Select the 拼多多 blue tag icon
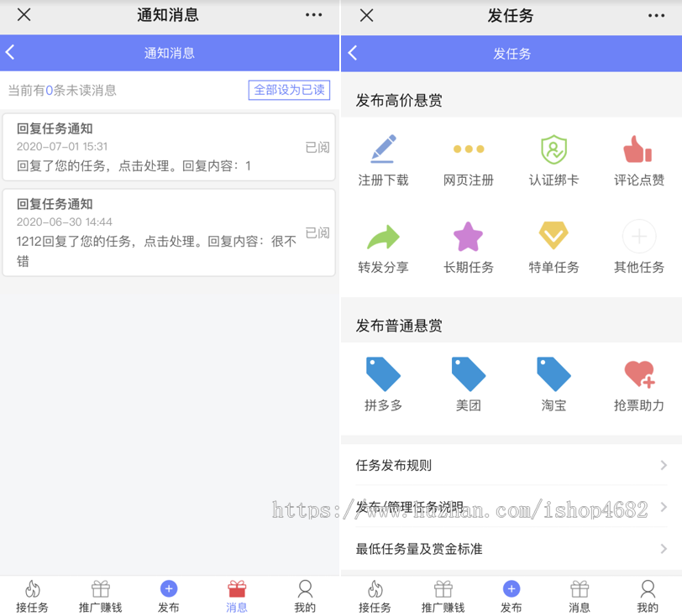This screenshot has height=616, width=682. coord(383,373)
